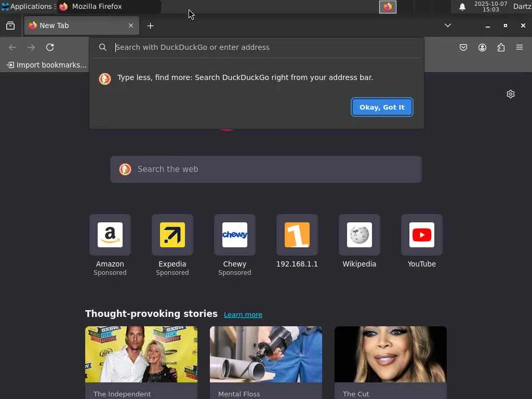The image size is (532, 399).
Task: Click the Learn more link
Action: pyautogui.click(x=243, y=314)
